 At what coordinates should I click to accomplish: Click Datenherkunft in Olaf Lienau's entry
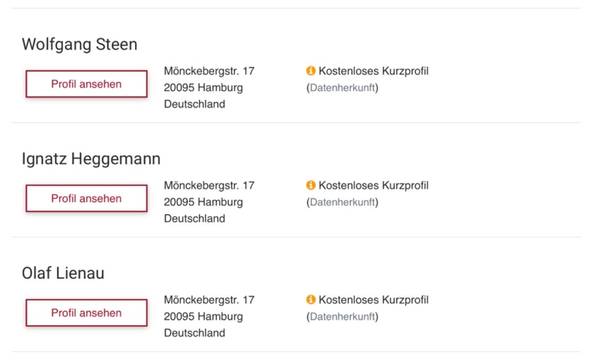pos(342,316)
